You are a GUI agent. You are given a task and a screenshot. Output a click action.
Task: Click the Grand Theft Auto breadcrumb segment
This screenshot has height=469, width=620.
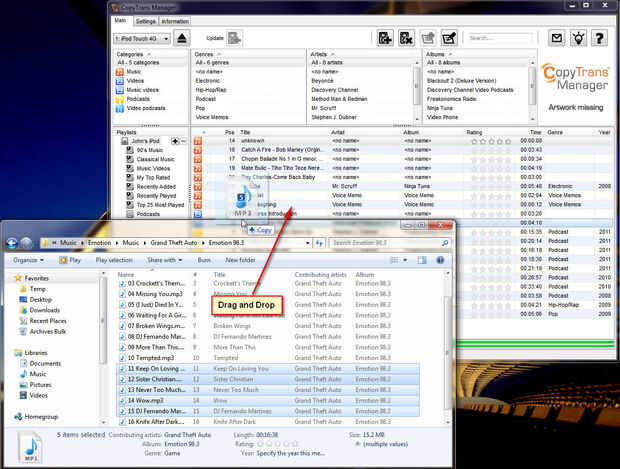tap(174, 243)
